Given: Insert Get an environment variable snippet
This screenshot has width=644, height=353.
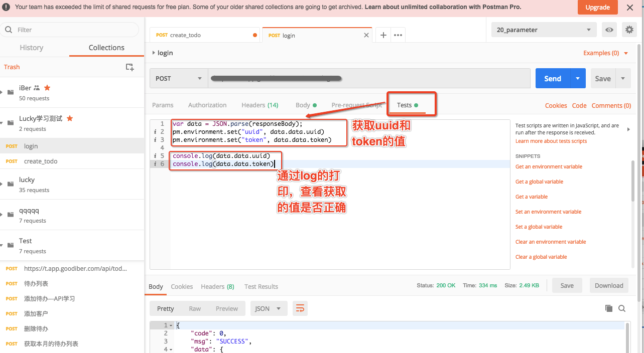Looking at the screenshot, I should 549,166.
